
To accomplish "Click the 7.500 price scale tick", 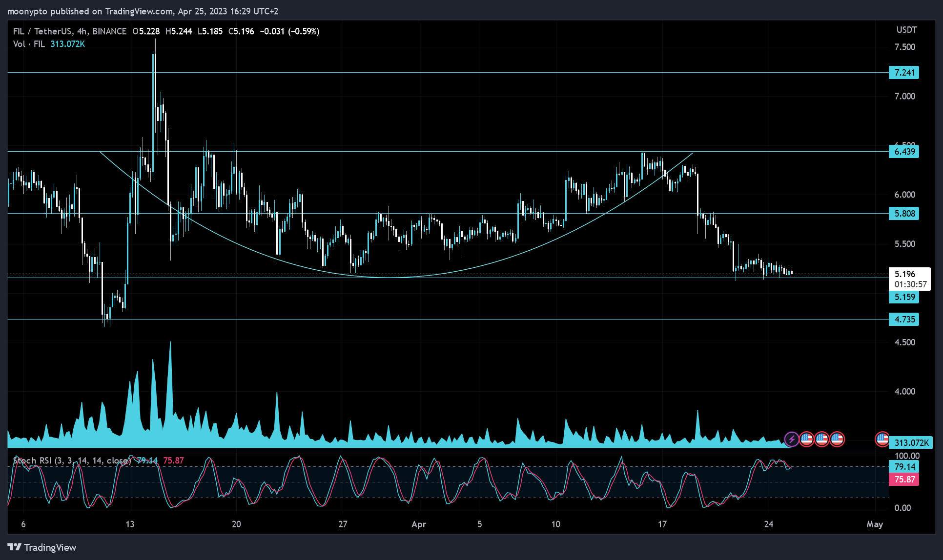I will (904, 47).
